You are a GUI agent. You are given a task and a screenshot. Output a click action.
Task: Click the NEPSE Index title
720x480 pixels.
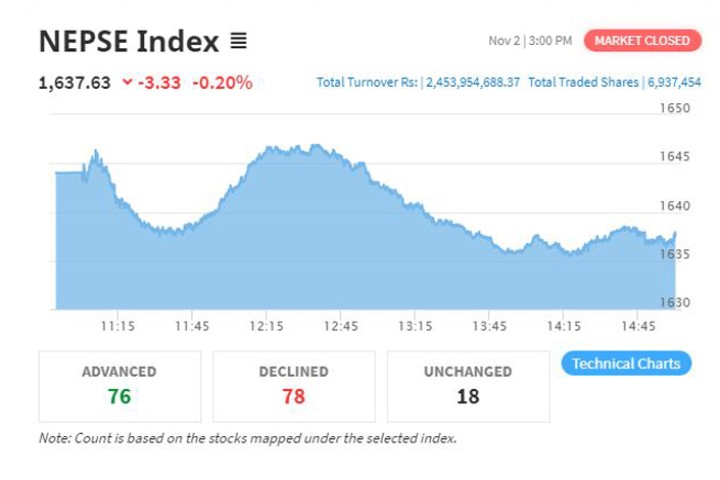pos(128,42)
